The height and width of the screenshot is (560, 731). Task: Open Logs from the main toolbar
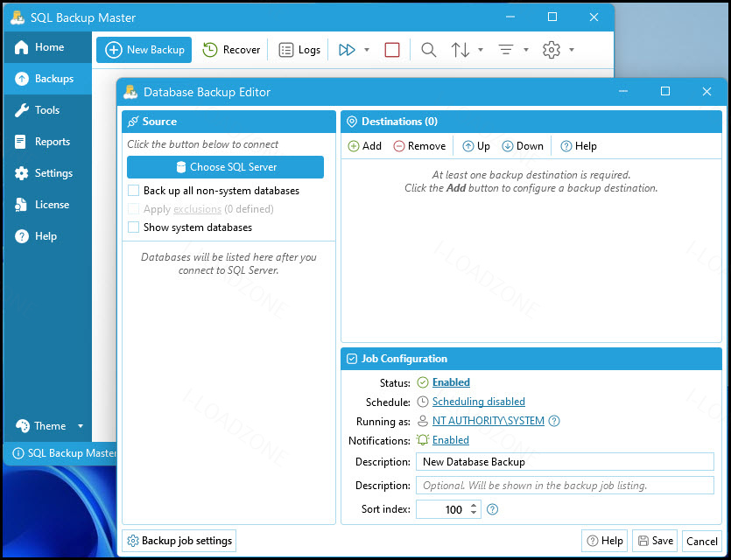[299, 50]
